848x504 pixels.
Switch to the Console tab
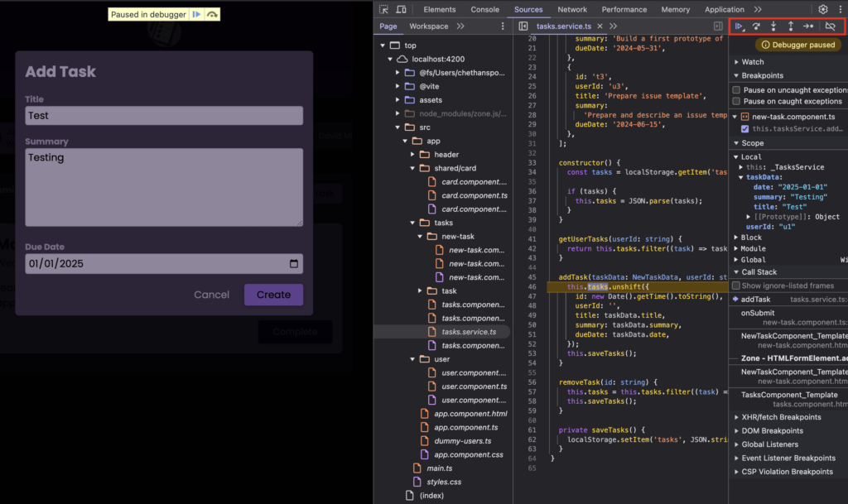tap(484, 9)
